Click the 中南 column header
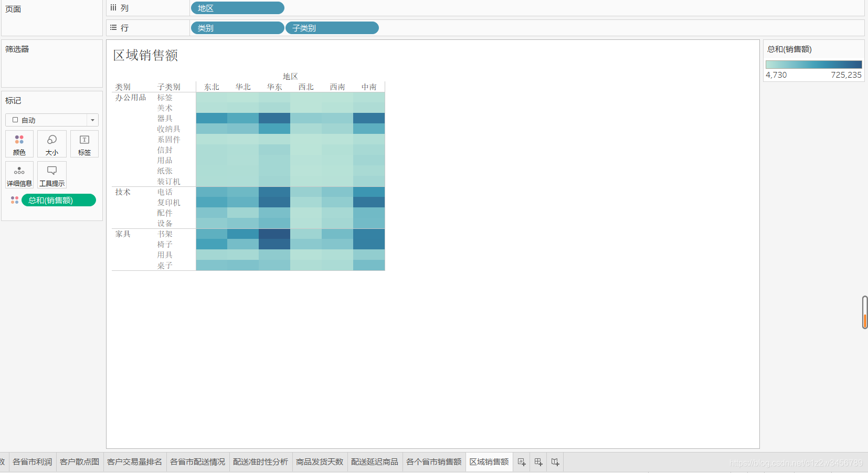 pyautogui.click(x=369, y=87)
